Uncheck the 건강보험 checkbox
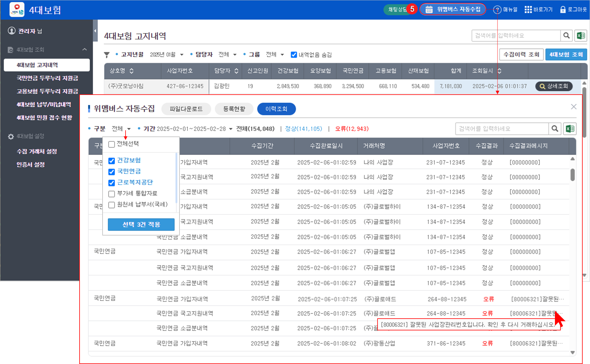This screenshot has height=364, width=590. pos(111,161)
